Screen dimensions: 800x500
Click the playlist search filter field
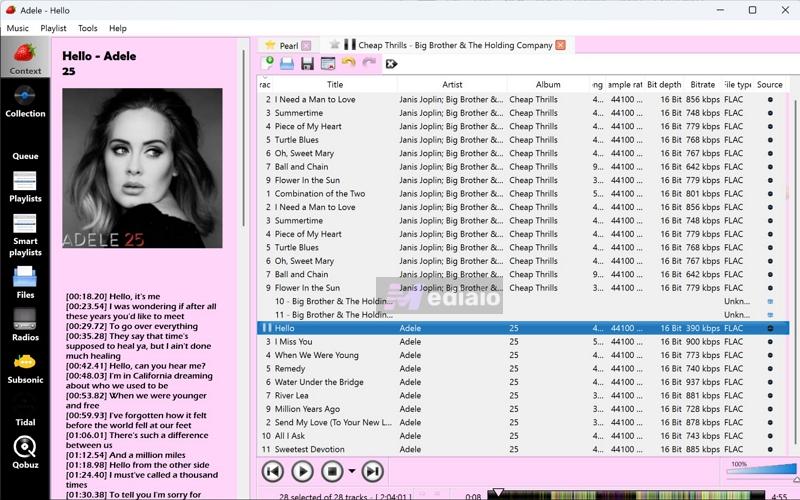tap(592, 64)
